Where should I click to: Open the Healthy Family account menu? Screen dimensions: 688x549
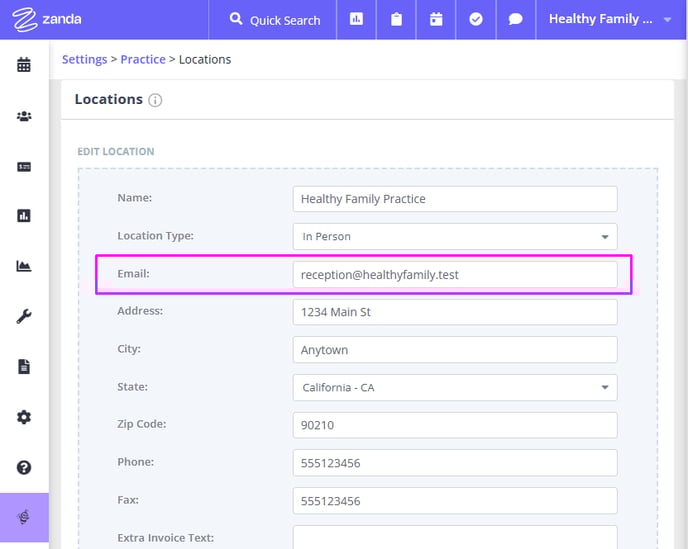(x=610, y=19)
